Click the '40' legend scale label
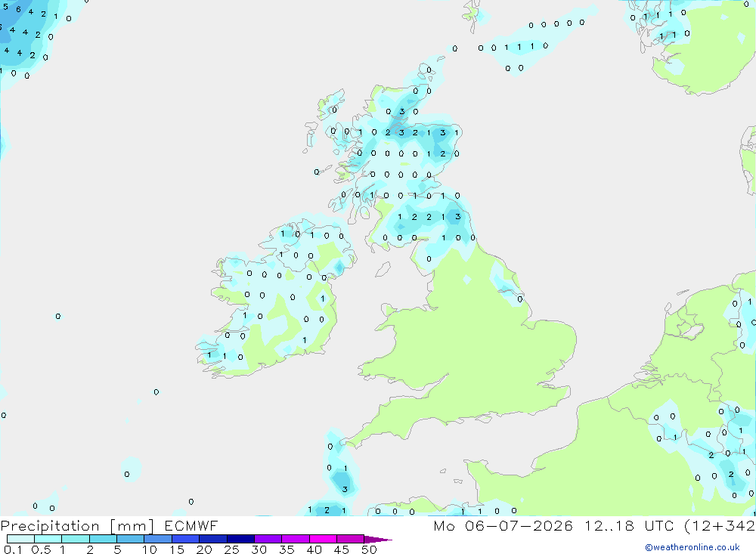Viewport: 756px width, 554px height. [314, 549]
